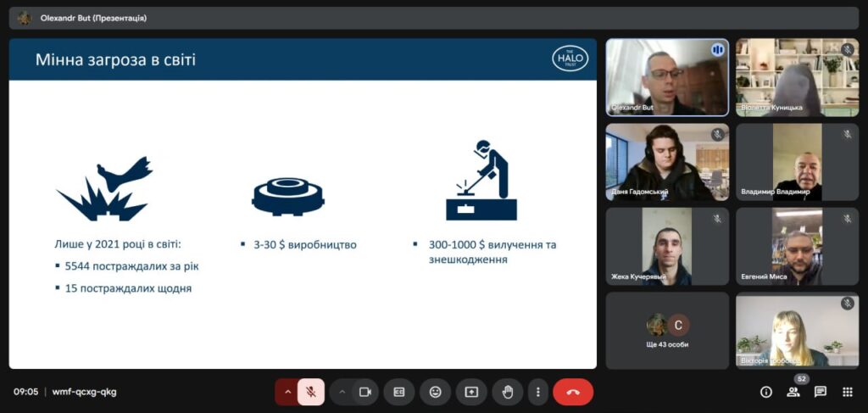Unmute the microphone in the call bar
The image size is (868, 413).
tap(311, 392)
